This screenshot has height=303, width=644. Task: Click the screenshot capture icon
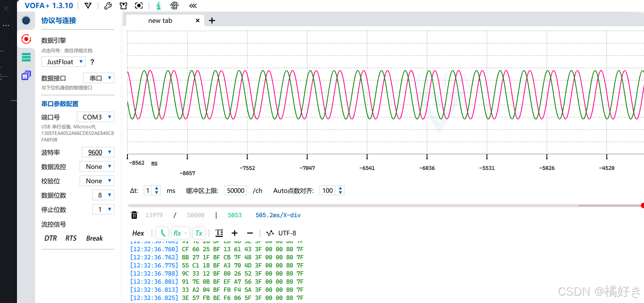(139, 5)
